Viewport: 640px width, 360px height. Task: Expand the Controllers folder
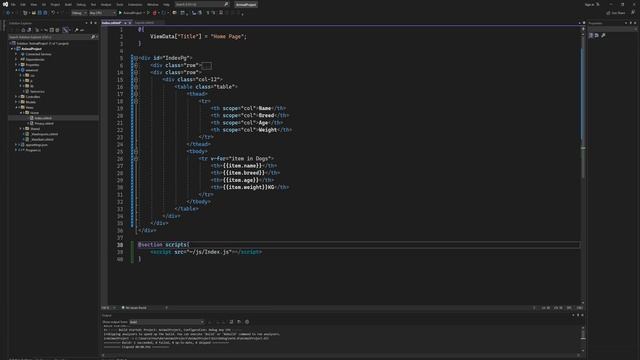click(16, 97)
